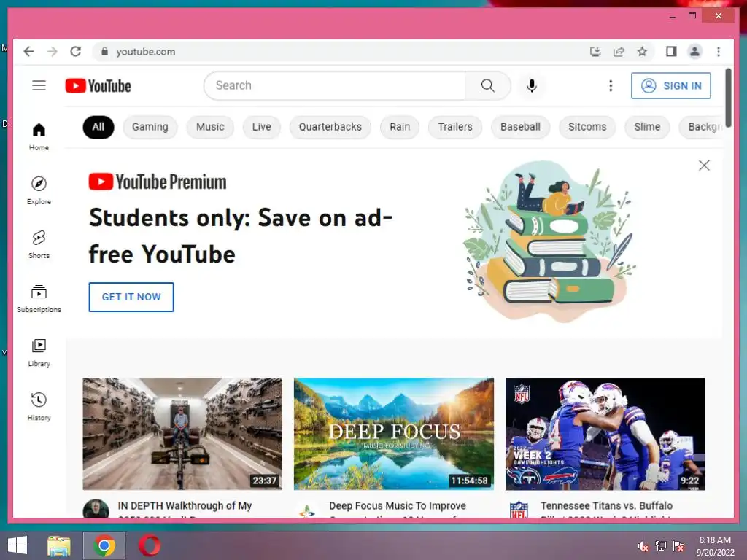Open the YouTube hamburger guide menu

[x=39, y=86]
